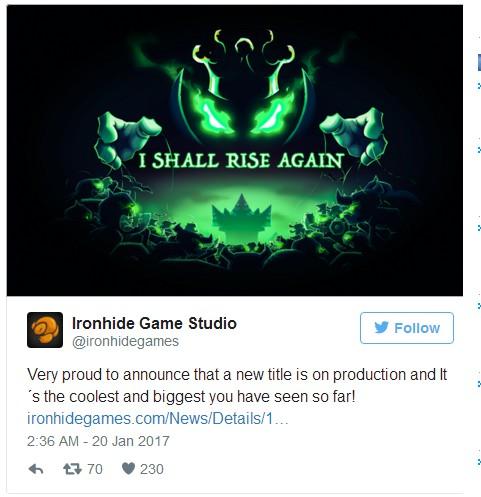Click the Twitter bird icon in Follow
The width and height of the screenshot is (481, 497).
tap(381, 327)
